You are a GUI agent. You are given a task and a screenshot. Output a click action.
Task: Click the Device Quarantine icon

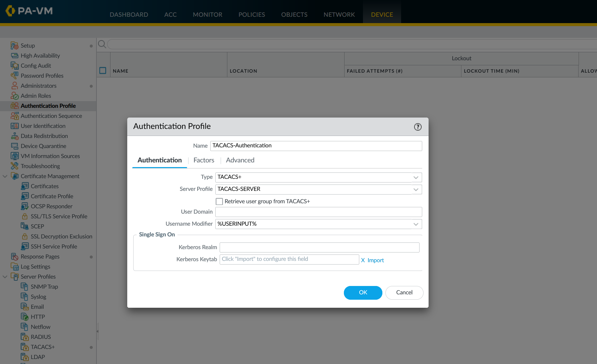[x=14, y=146]
